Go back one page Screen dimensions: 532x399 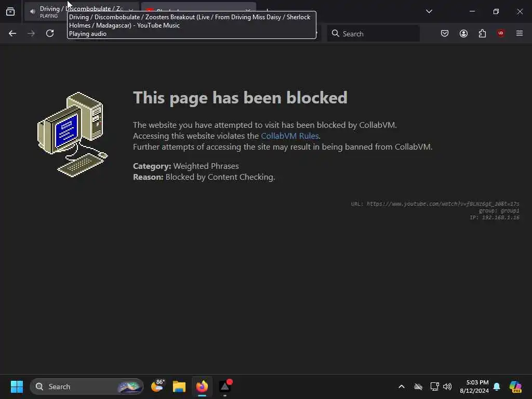(12, 34)
